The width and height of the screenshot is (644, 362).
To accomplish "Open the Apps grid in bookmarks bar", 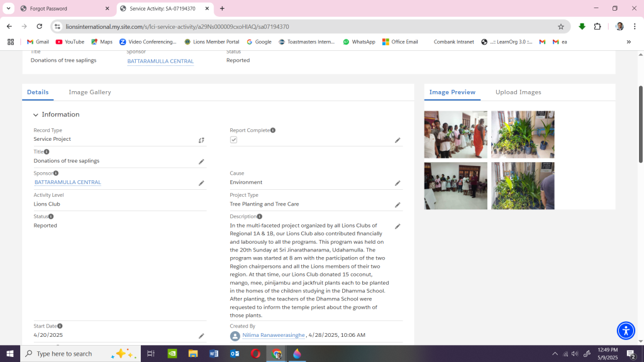I will pos(11,42).
